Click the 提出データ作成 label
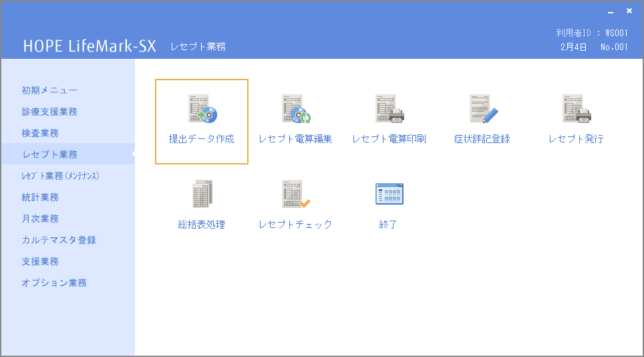The image size is (644, 357). 202,139
